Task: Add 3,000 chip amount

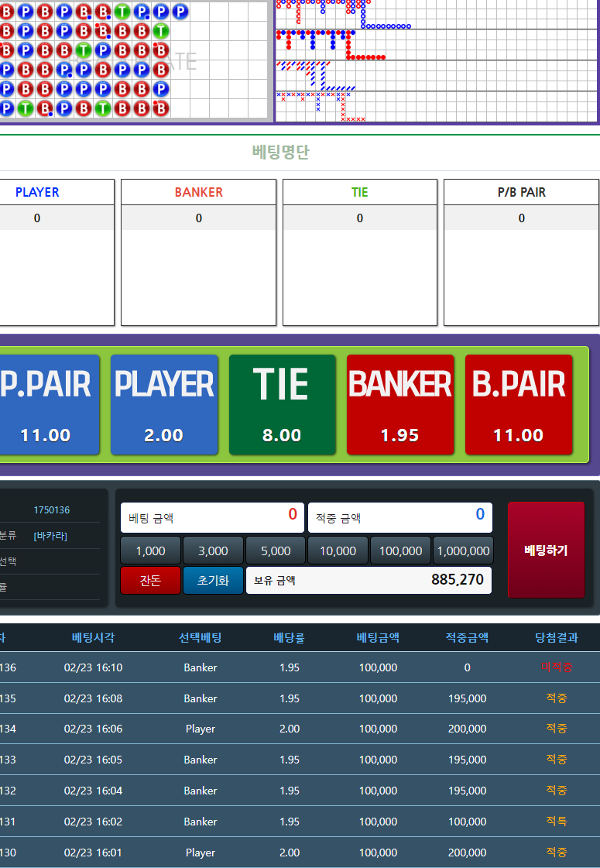Action: [x=213, y=551]
